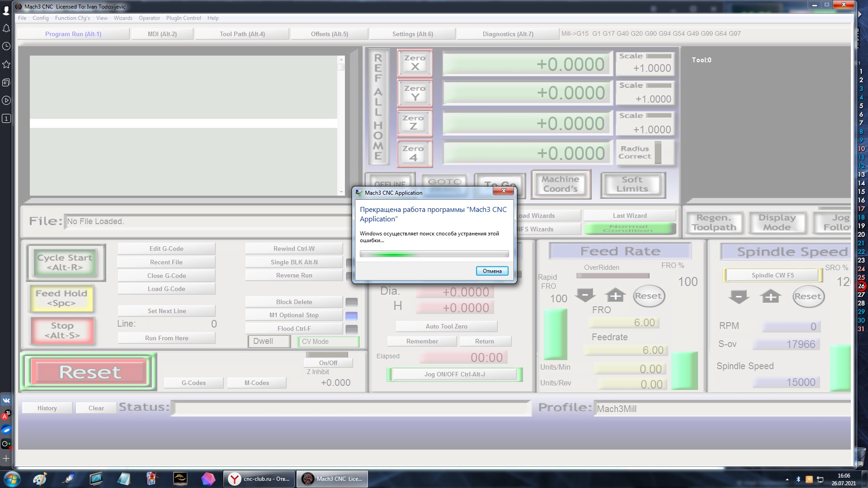Raise the spindle speed with plus arrow
Viewport: 868px width, 488px height.
coord(770,296)
